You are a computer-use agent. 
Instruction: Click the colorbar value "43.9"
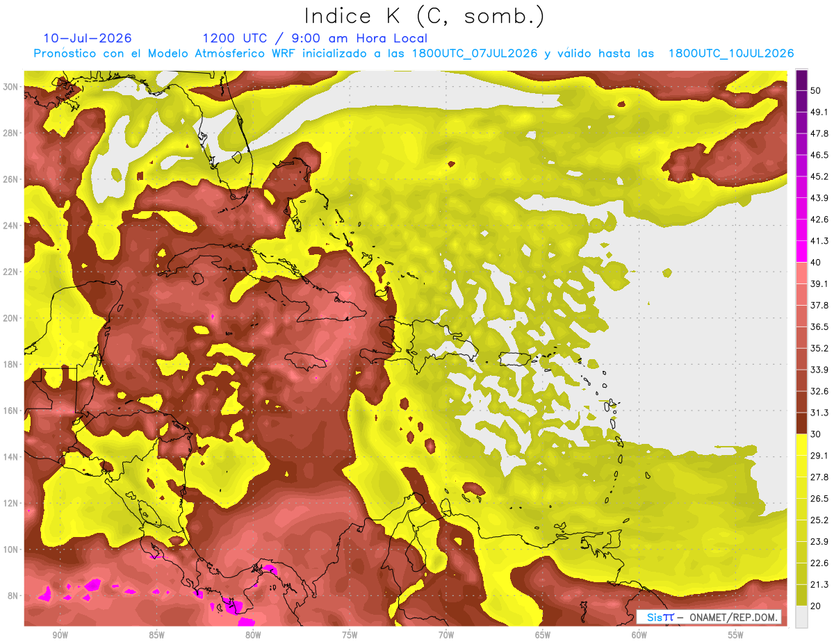coord(819,198)
